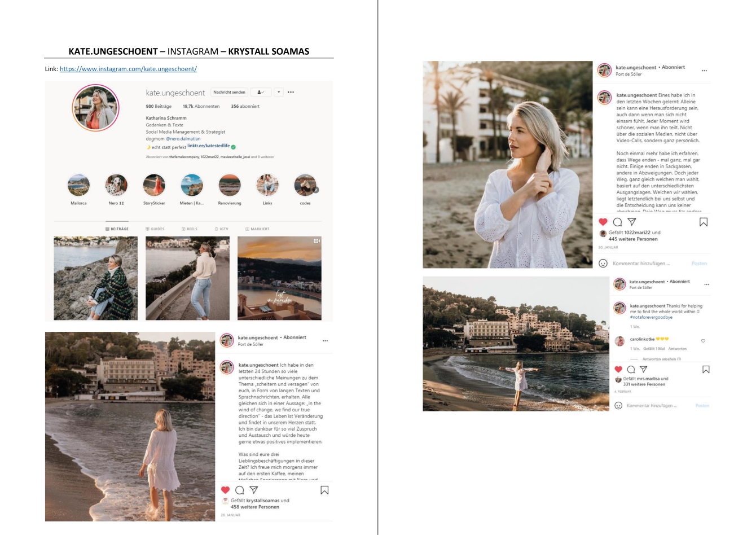Click the Kommentar hinzufügen field on the portrait post
756x535 pixels.
click(x=641, y=264)
